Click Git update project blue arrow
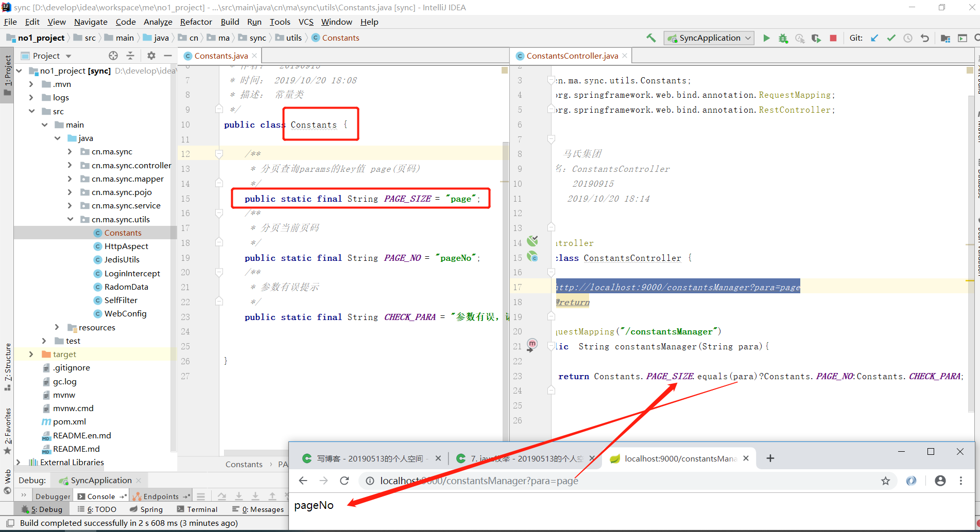 874,38
